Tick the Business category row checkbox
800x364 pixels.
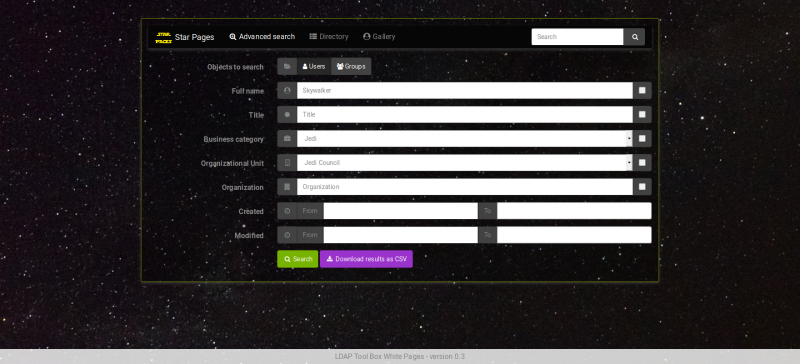pyautogui.click(x=642, y=138)
